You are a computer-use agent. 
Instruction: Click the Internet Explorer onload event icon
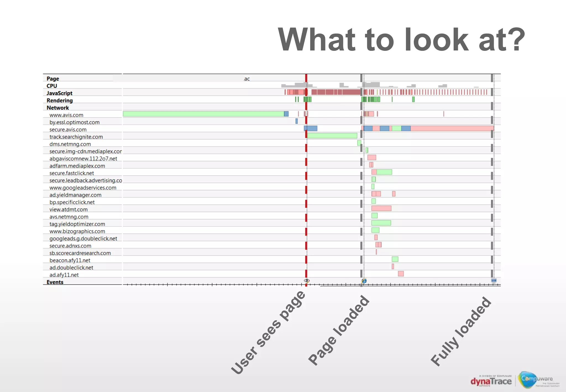pos(364,281)
